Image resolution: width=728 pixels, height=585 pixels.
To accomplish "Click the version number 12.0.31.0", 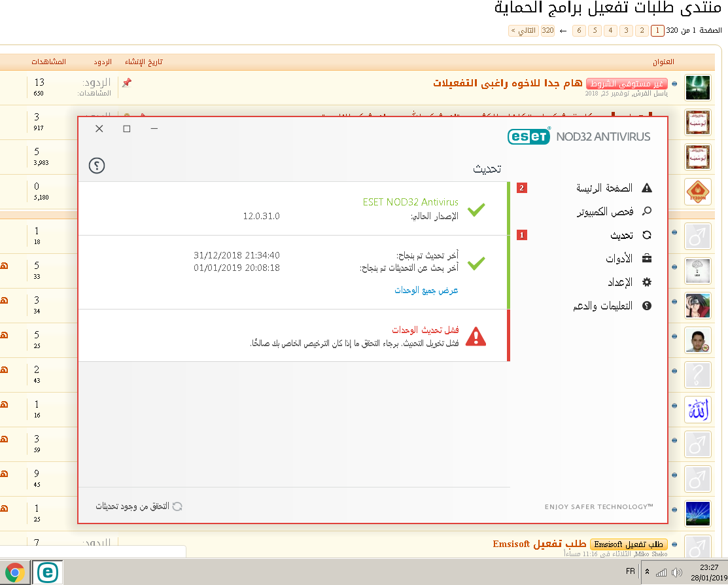I will [x=262, y=216].
